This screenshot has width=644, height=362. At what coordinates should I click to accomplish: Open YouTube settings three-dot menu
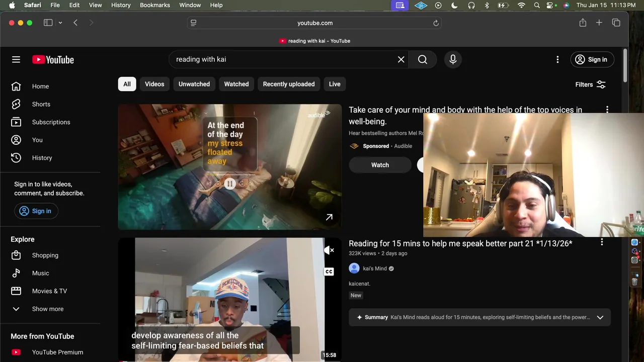click(x=557, y=59)
